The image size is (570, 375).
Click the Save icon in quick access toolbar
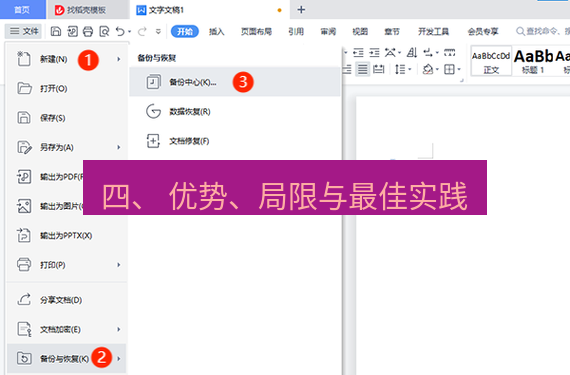click(56, 32)
